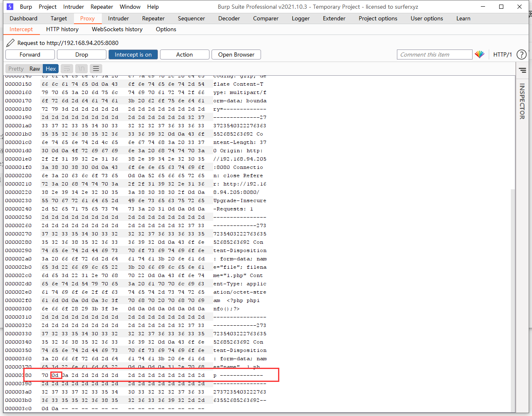The width and height of the screenshot is (532, 416).
Task: Click the Open Browser button
Action: pos(236,54)
